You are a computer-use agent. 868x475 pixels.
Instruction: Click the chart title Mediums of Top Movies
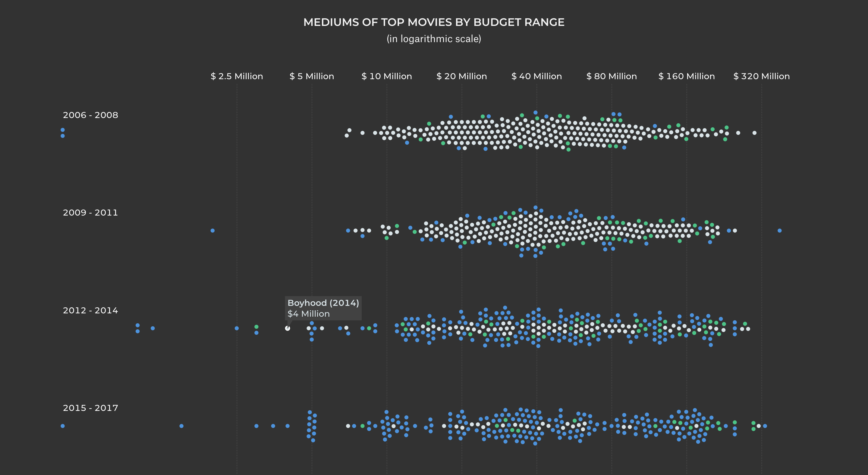tap(434, 22)
